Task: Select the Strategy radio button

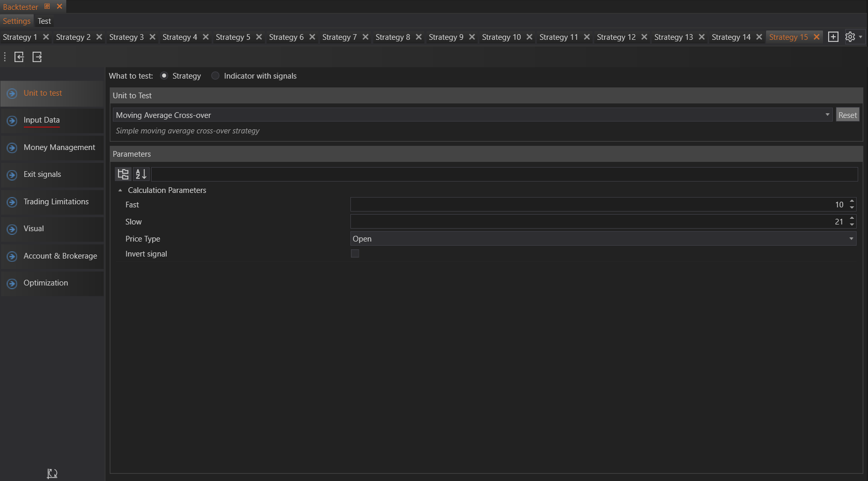Action: pos(164,76)
